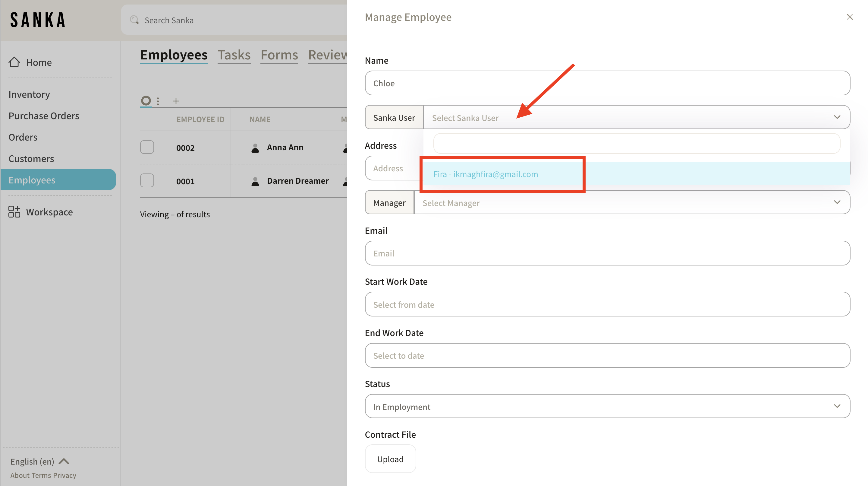Expand the Select Manager dropdown
Viewport: 868px width, 486px height.
(631, 202)
